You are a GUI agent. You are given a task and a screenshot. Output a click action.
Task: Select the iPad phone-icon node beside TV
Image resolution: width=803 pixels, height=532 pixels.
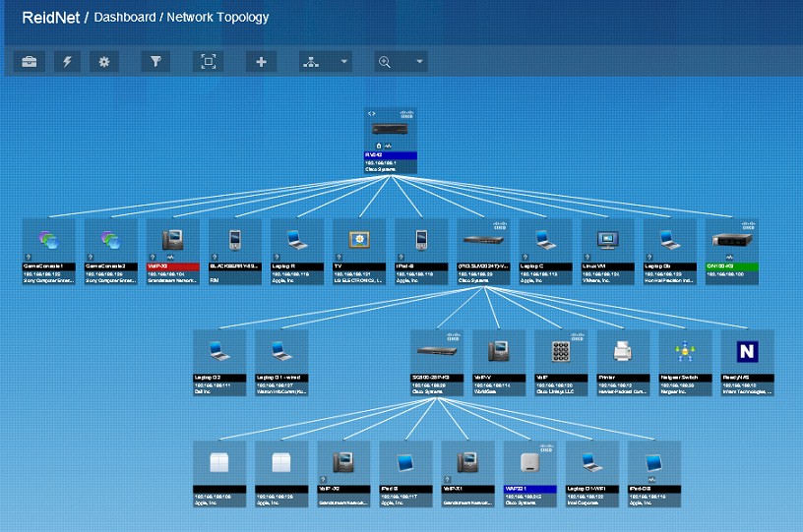[421, 252]
